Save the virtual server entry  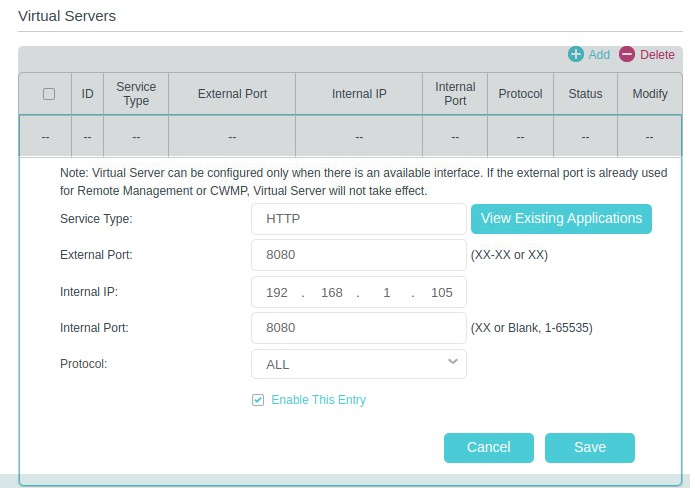coord(589,447)
